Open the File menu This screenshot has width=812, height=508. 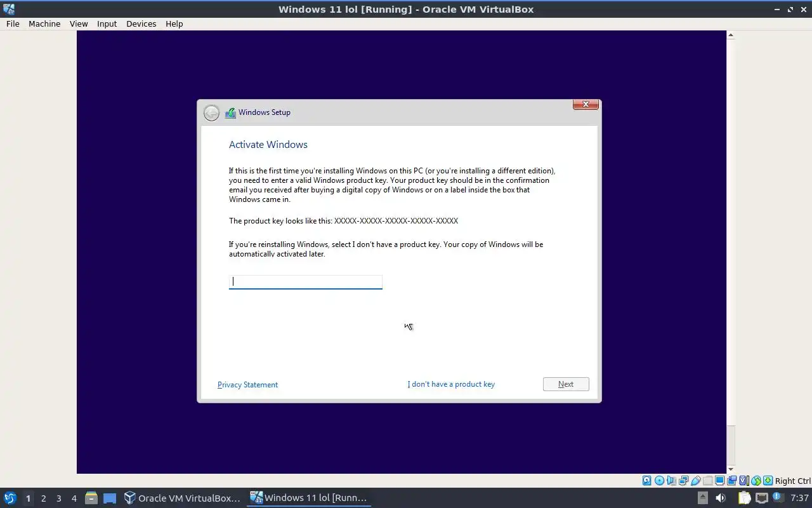(x=13, y=23)
